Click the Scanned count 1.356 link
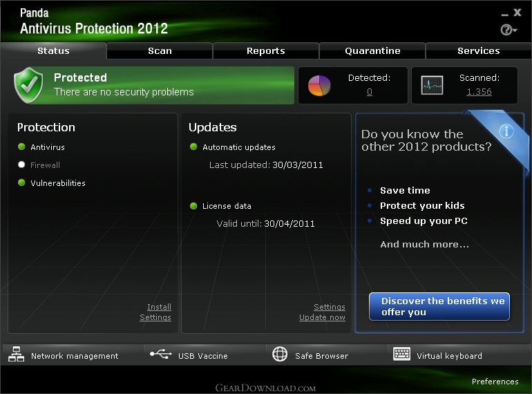Screen dimensions: 532x394 (x=479, y=92)
